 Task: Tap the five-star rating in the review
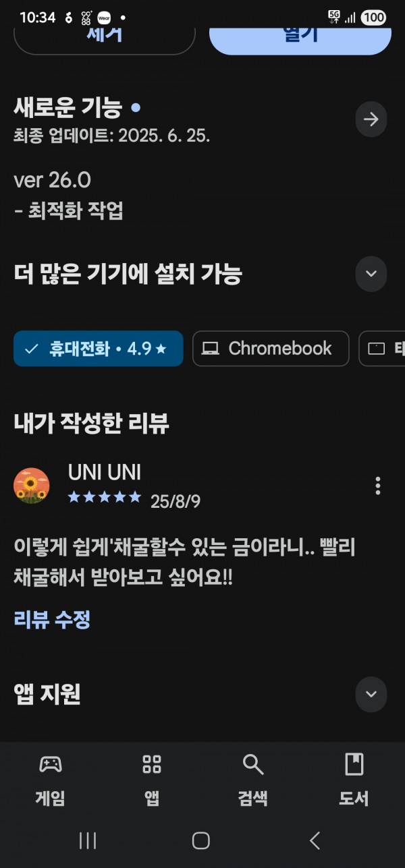pyautogui.click(x=105, y=498)
